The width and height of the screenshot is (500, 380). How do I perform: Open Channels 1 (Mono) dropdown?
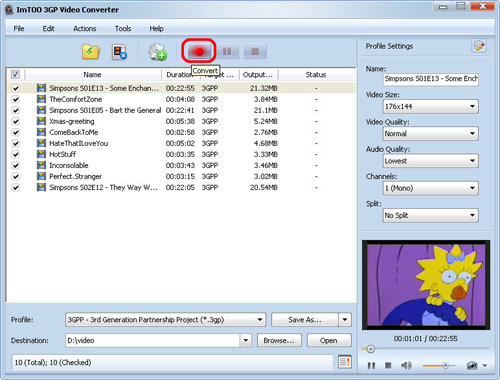[431, 188]
